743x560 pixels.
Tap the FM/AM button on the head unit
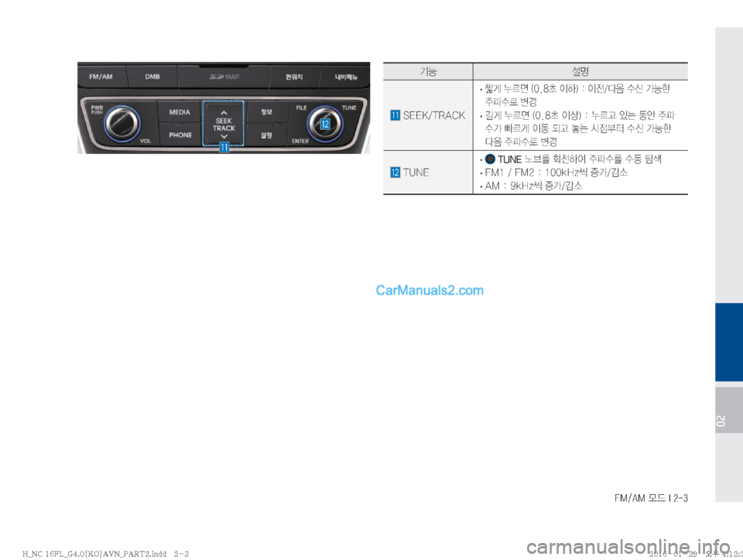(101, 77)
